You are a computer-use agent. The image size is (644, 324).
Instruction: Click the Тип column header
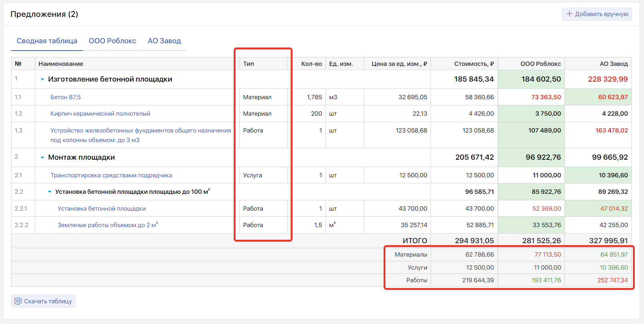coord(249,64)
